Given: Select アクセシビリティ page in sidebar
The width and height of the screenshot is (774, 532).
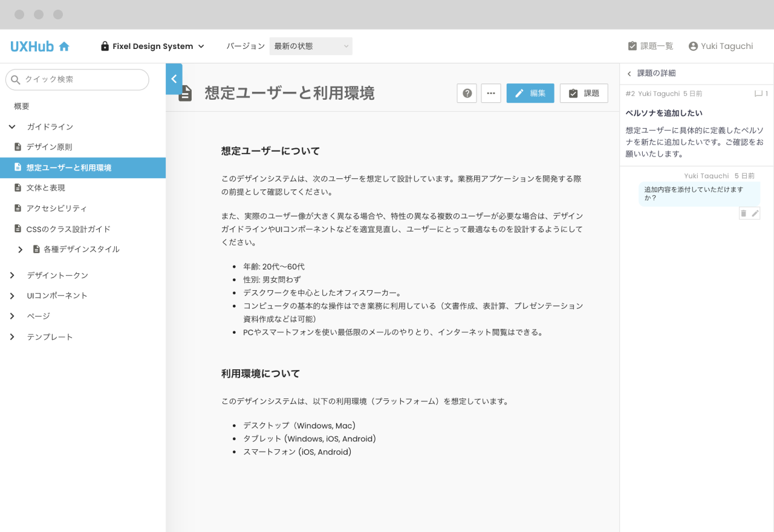Looking at the screenshot, I should pyautogui.click(x=56, y=209).
